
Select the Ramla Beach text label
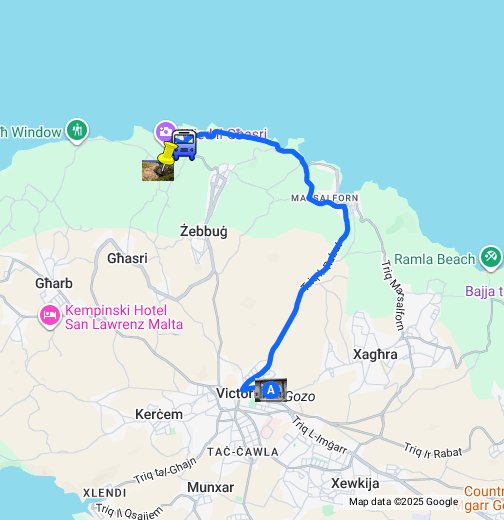pos(434,259)
